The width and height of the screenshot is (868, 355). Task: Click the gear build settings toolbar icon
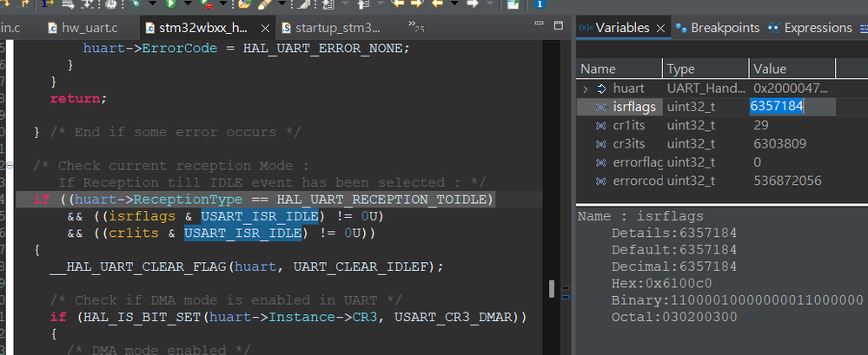pos(110,3)
